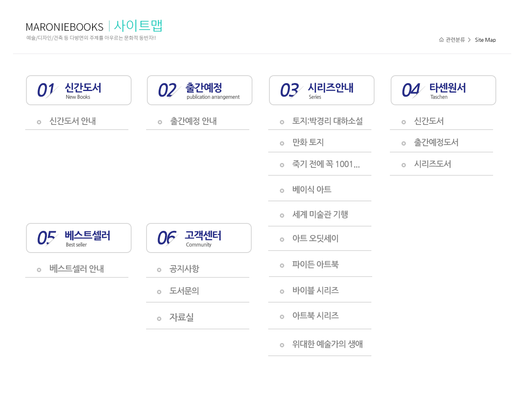Click the home icon in breadcrumb
This screenshot has width=523, height=420.
point(441,40)
